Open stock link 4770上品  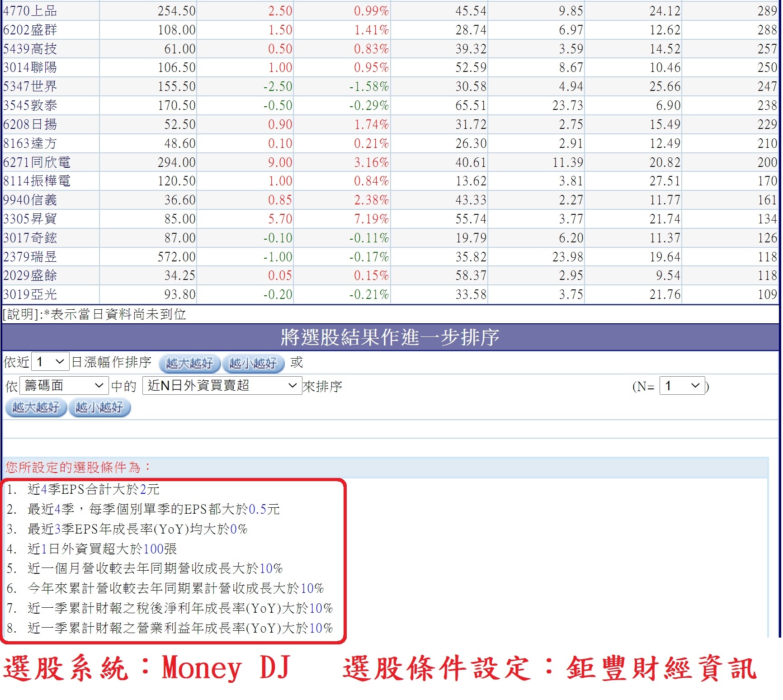30,11
